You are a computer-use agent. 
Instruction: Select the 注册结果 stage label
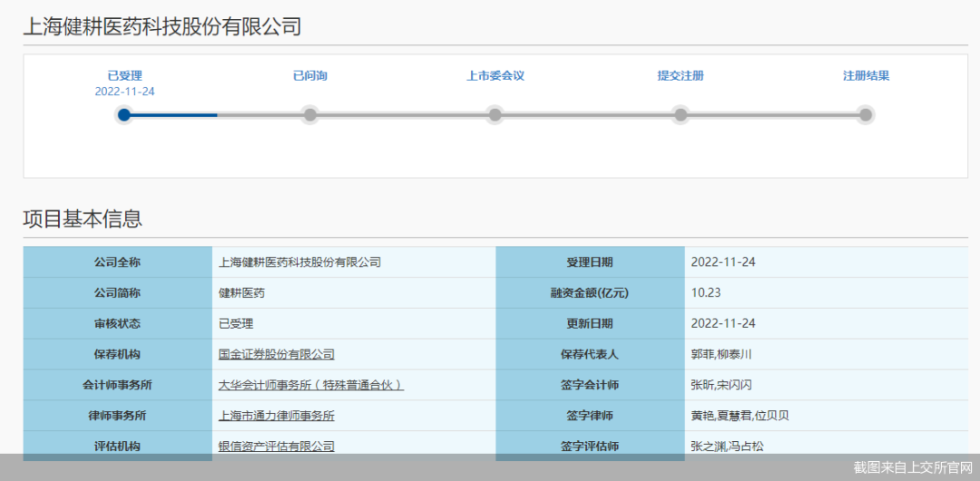[866, 75]
